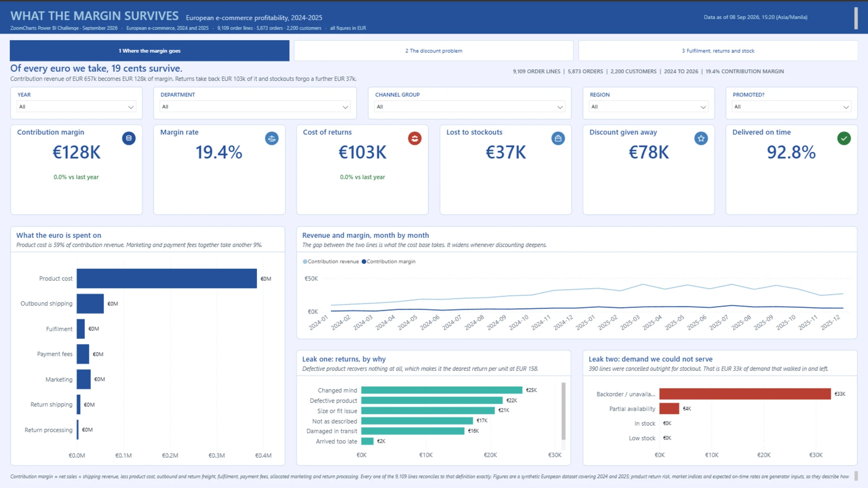Image resolution: width=868 pixels, height=488 pixels.
Task: Click the Payment fees bar
Action: (x=83, y=354)
